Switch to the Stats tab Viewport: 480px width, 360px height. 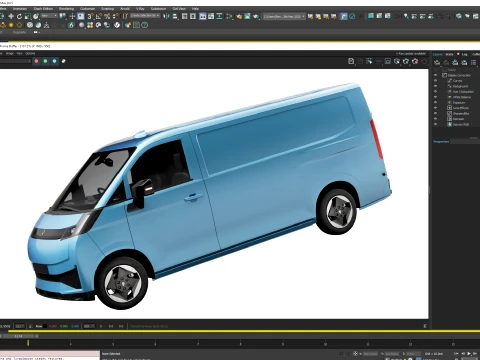click(449, 54)
